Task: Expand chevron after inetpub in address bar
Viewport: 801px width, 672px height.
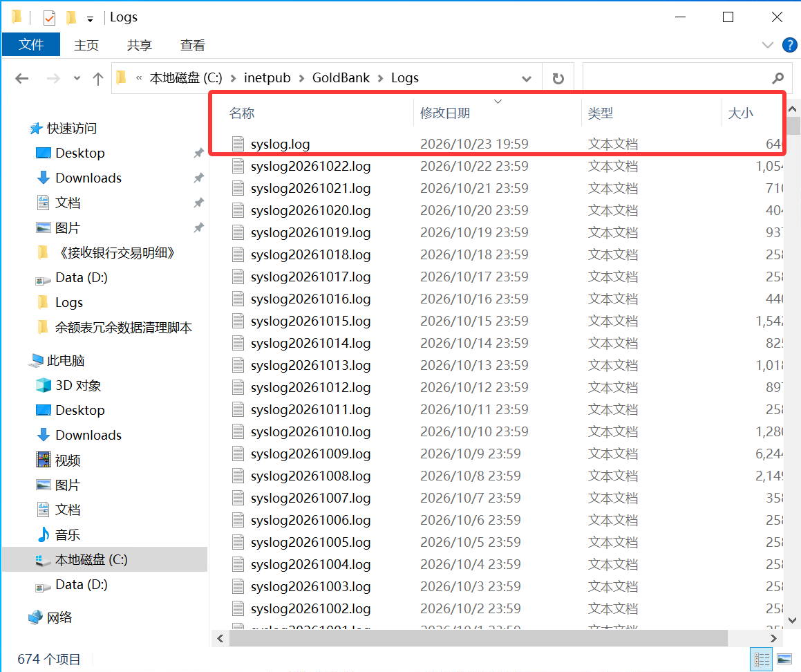Action: (x=301, y=78)
